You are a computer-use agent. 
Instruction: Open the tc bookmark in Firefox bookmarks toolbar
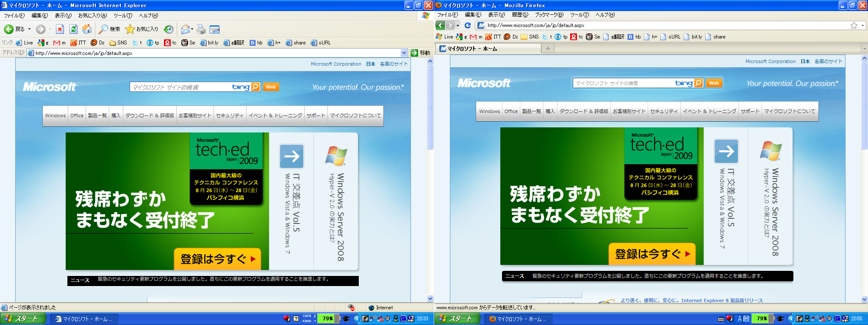(577, 37)
